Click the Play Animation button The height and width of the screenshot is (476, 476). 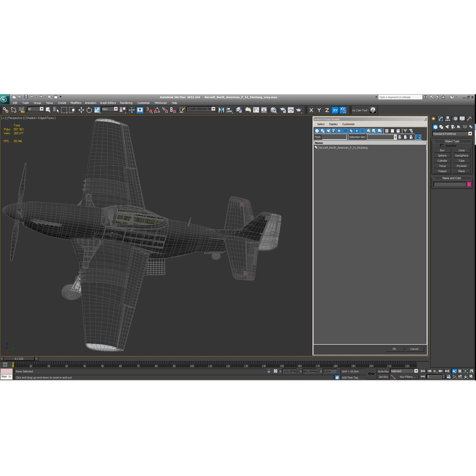435,371
